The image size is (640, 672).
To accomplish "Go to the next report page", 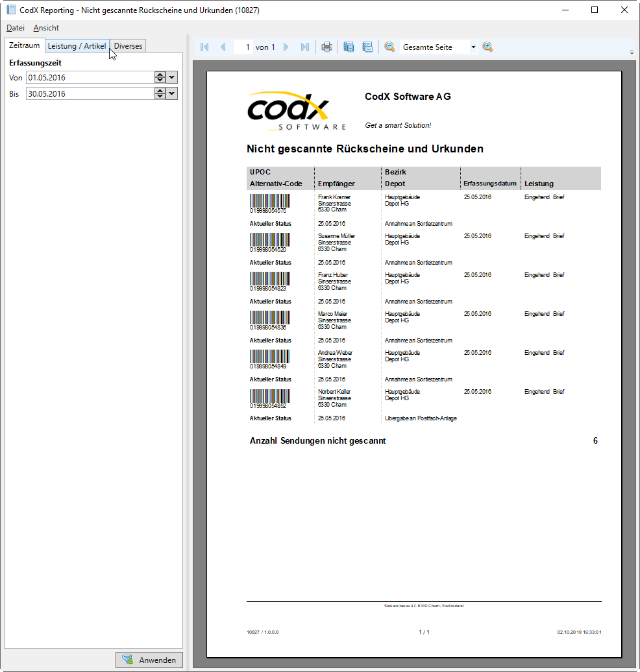I will click(286, 47).
